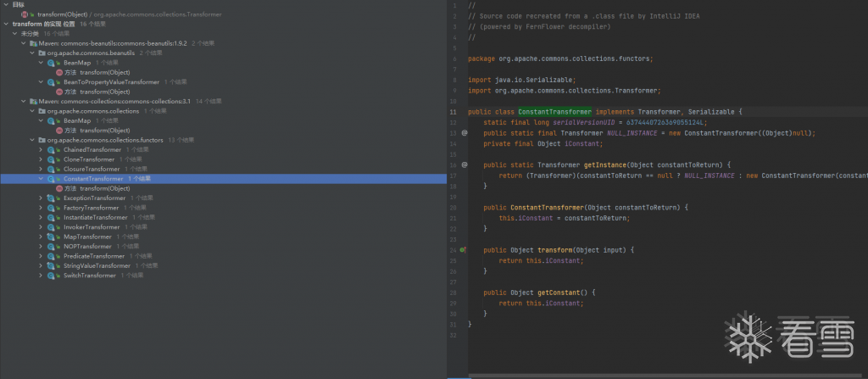Expand the InstantiateTransformer row chevron

[41, 217]
